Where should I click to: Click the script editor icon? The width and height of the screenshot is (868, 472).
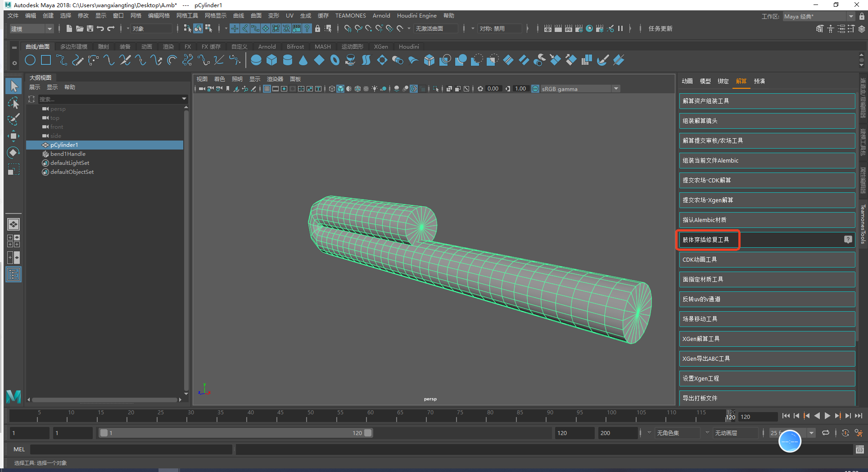[859, 449]
